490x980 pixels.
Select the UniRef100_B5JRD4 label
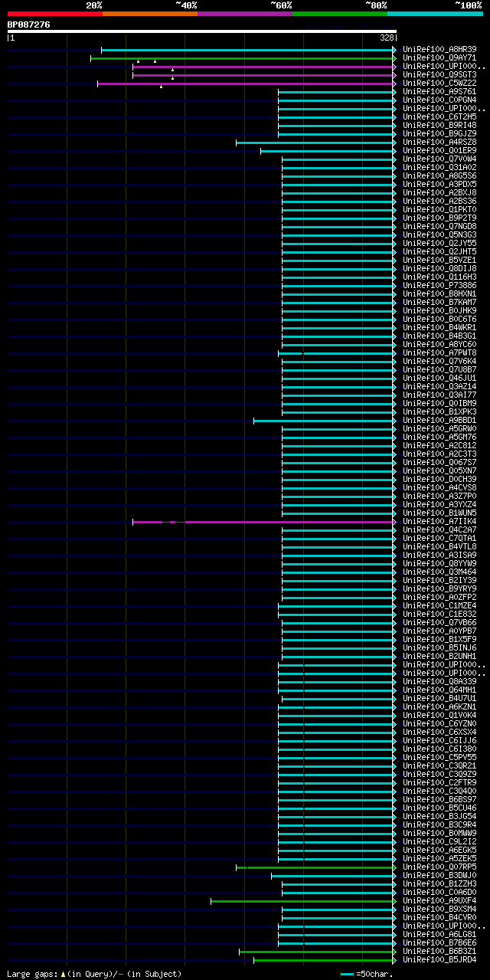tap(439, 959)
